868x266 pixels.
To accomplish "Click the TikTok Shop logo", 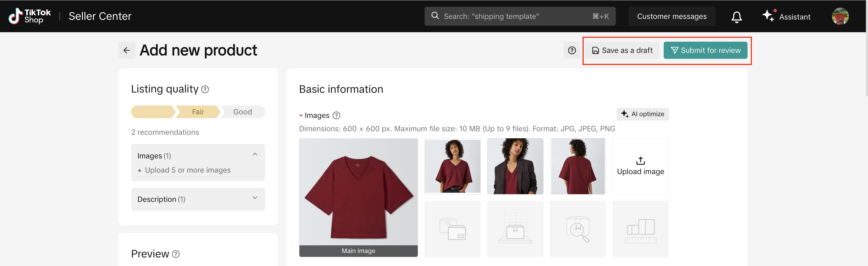I will coord(30,16).
